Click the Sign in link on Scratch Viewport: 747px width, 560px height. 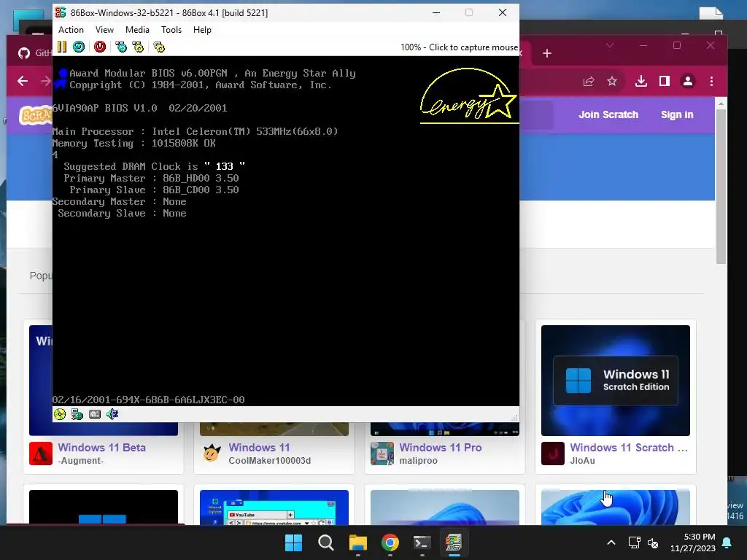(x=677, y=114)
